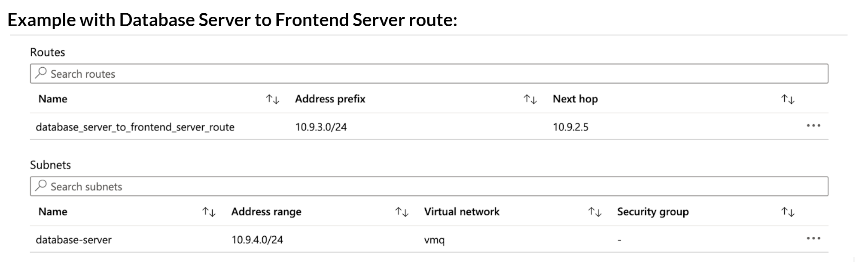This screenshot has height=262, width=868.
Task: Click the Virtual network column header
Action: tap(462, 212)
